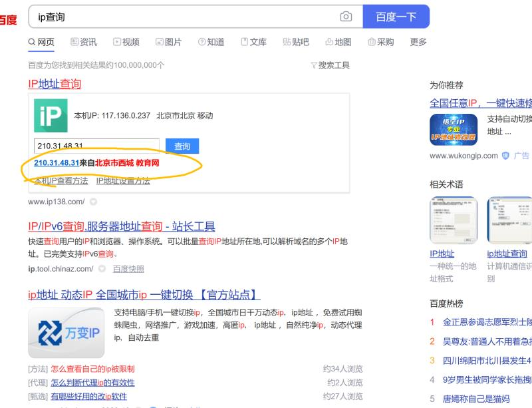Open IP/IPv6查询 站长工具 result
Image resolution: width=532 pixels, height=408 pixels.
pos(122,226)
